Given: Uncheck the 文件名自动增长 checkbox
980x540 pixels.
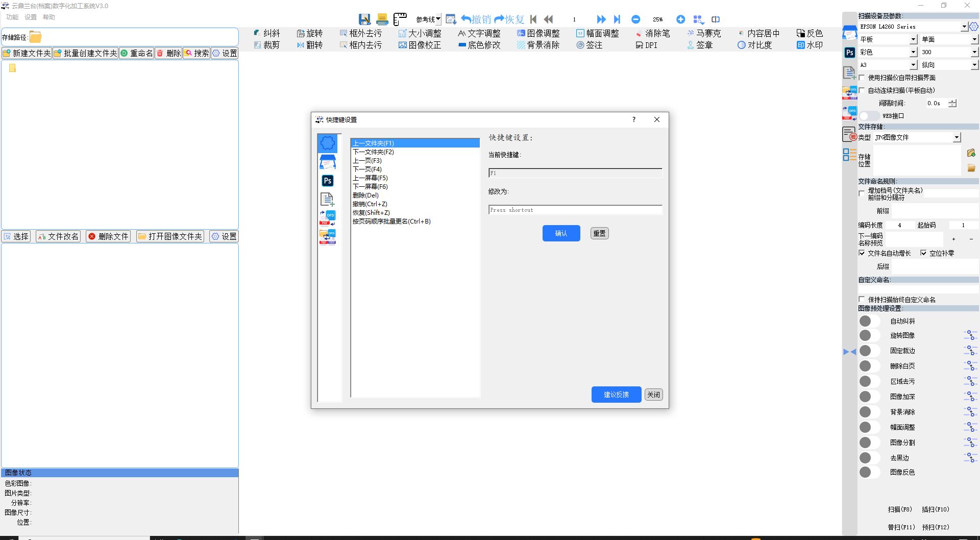Looking at the screenshot, I should pos(862,253).
